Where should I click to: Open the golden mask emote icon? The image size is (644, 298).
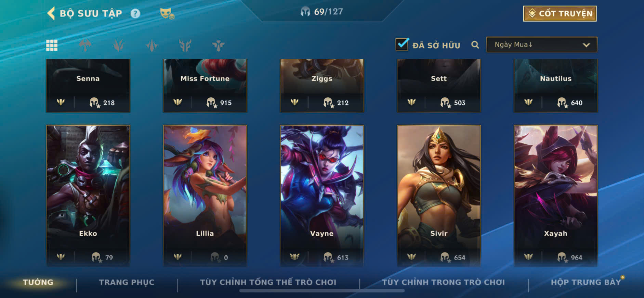[167, 14]
